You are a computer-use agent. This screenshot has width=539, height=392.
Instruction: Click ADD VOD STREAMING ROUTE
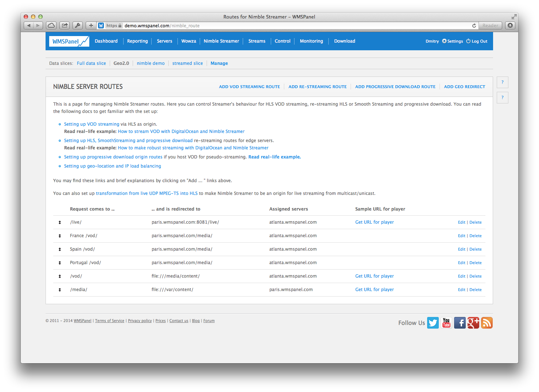[249, 87]
